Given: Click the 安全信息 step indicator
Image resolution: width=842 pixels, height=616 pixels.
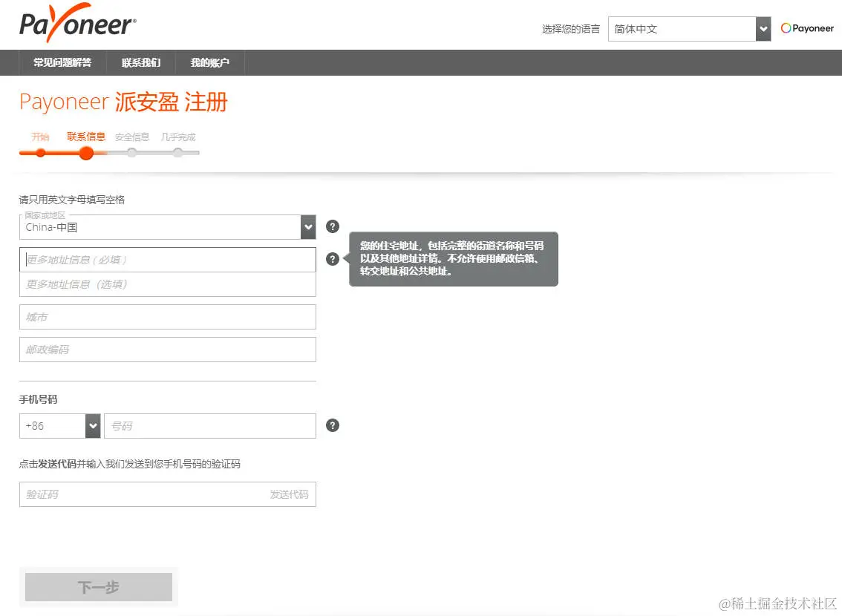Looking at the screenshot, I should click(132, 153).
